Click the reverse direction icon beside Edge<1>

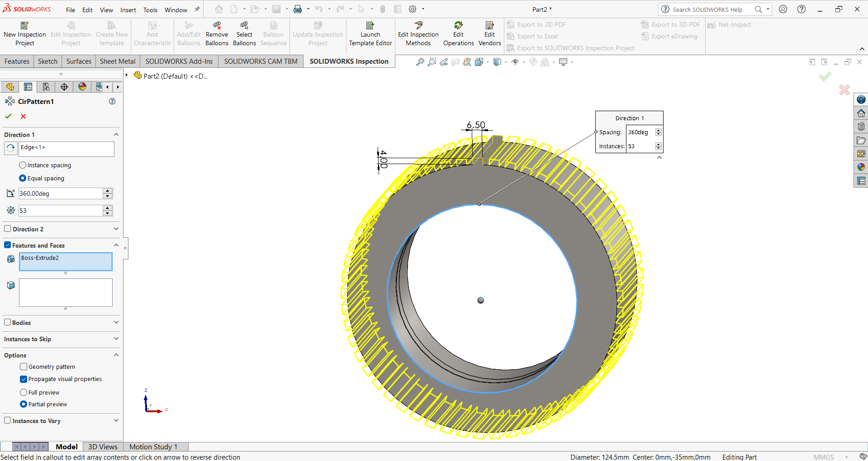coord(11,148)
